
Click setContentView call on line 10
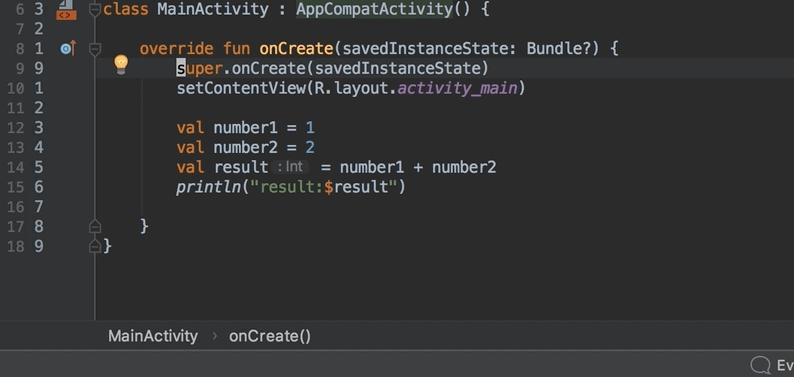pos(241,88)
